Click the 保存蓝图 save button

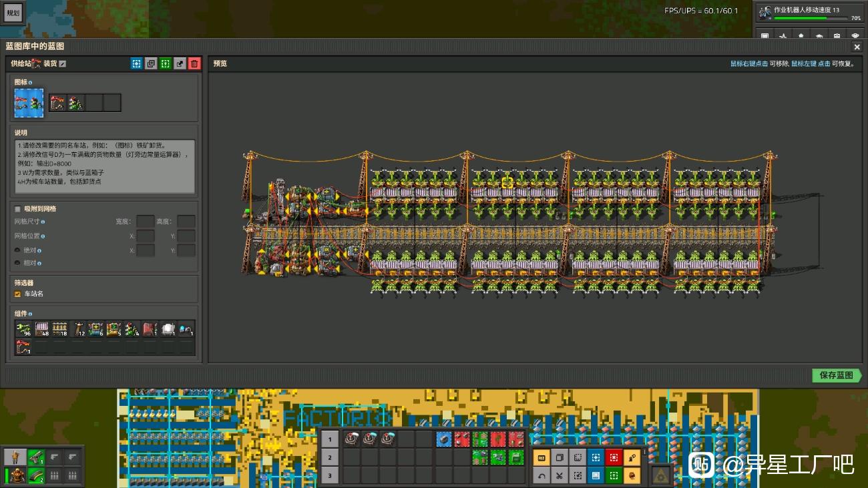tap(837, 375)
